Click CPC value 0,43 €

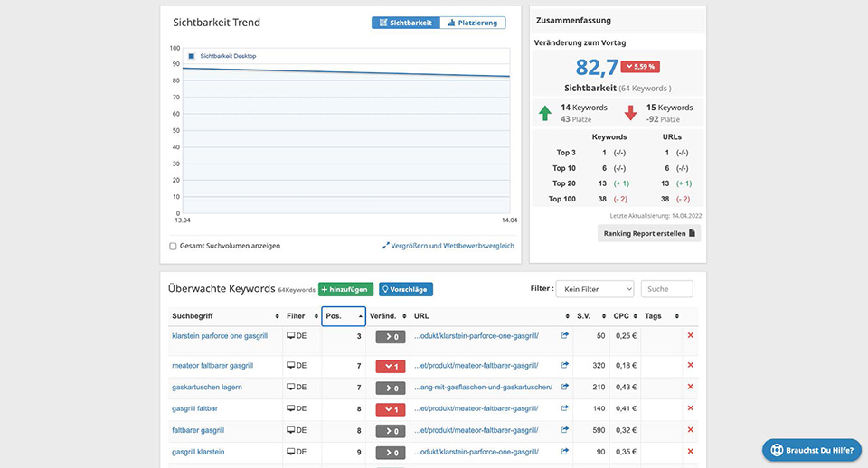coord(626,388)
